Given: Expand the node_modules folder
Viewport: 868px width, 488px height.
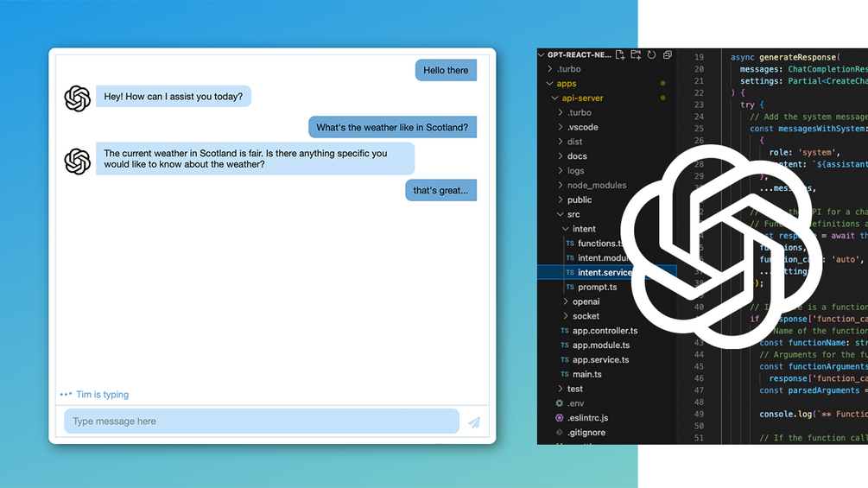Looking at the screenshot, I should click(561, 186).
